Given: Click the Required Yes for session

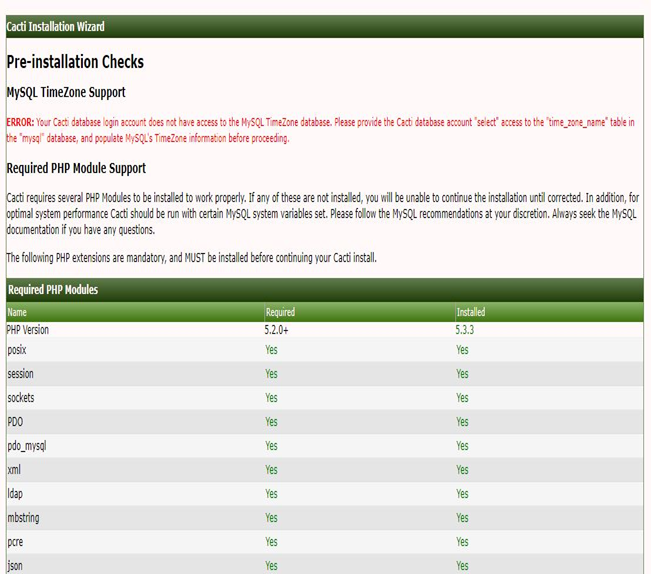Looking at the screenshot, I should pos(272,374).
